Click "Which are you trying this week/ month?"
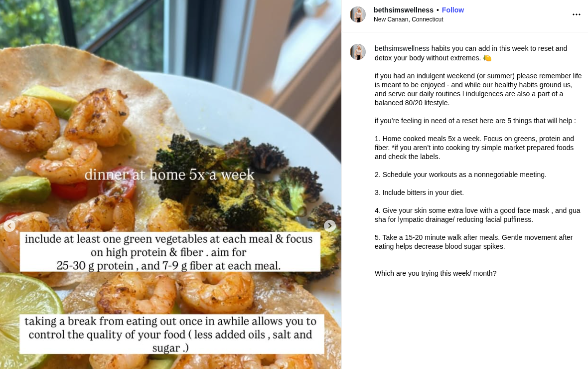This screenshot has height=369, width=588. 436,274
